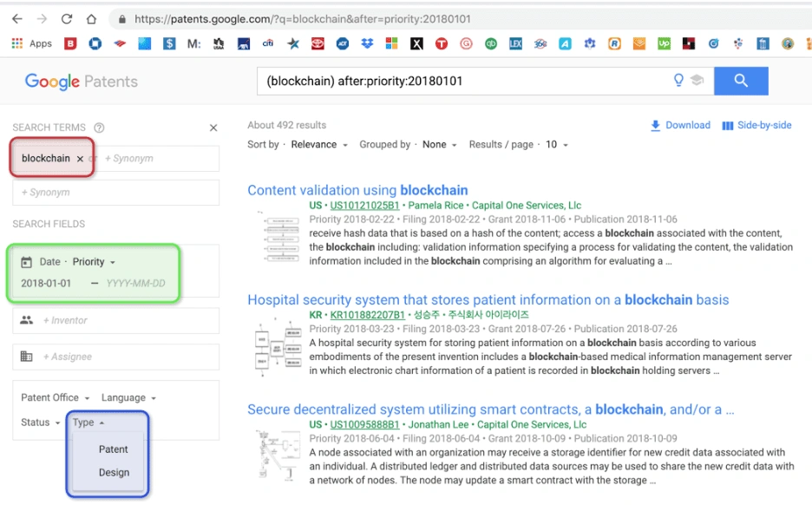Image resolution: width=812 pixels, height=505 pixels.
Task: Click the browser address bar URL
Action: 303,19
